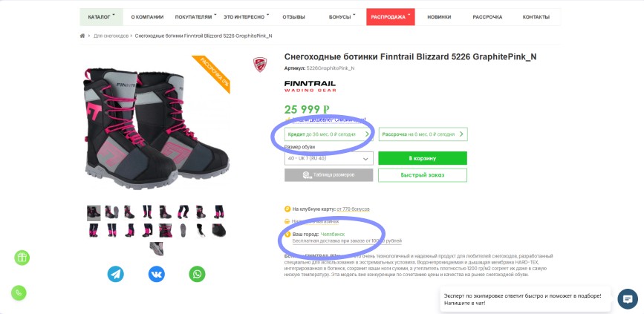Go to the Отзывы menu item
Screen dimensions: 644x314
point(293,16)
